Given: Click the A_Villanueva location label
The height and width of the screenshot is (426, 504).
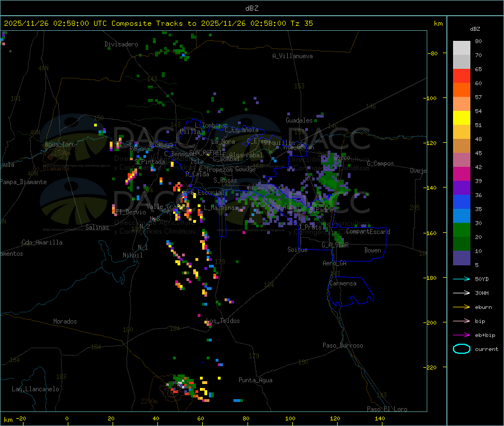Looking at the screenshot, I should [x=292, y=56].
